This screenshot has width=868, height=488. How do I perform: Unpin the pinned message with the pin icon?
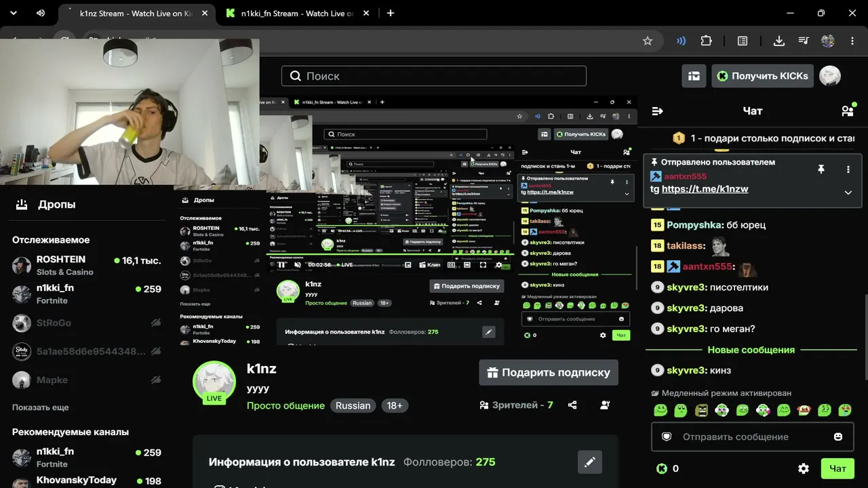[x=821, y=169]
